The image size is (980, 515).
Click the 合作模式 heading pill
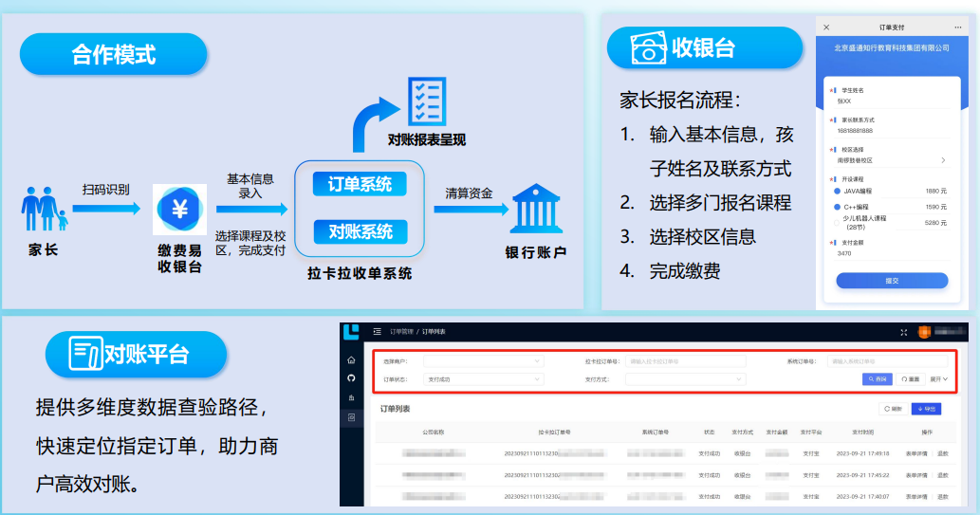click(x=113, y=54)
